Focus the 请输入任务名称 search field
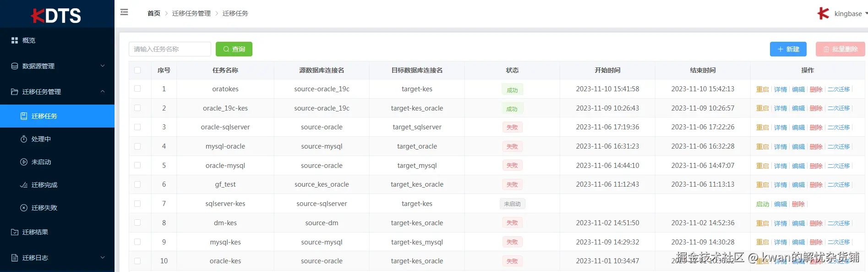This screenshot has height=272, width=868. click(170, 49)
